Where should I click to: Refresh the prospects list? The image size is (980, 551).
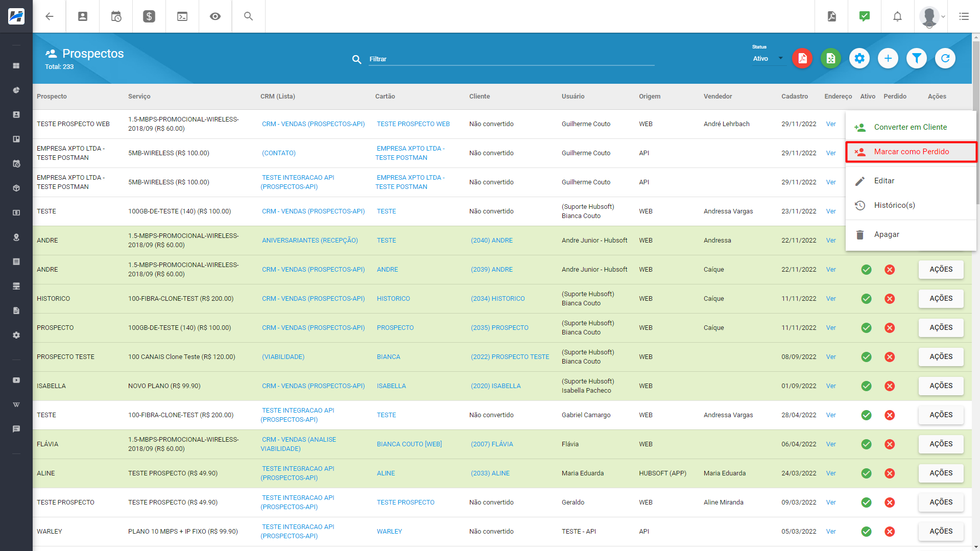click(945, 58)
